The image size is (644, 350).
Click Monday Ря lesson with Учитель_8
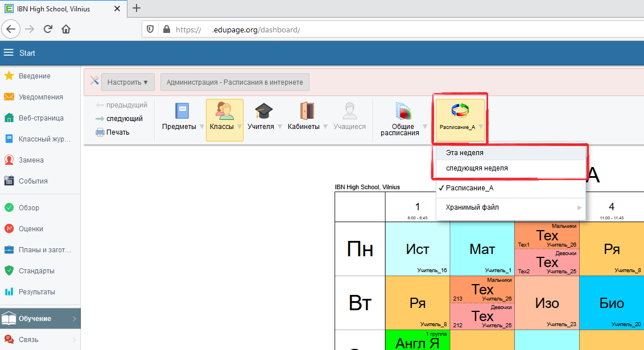pyautogui.click(x=612, y=249)
